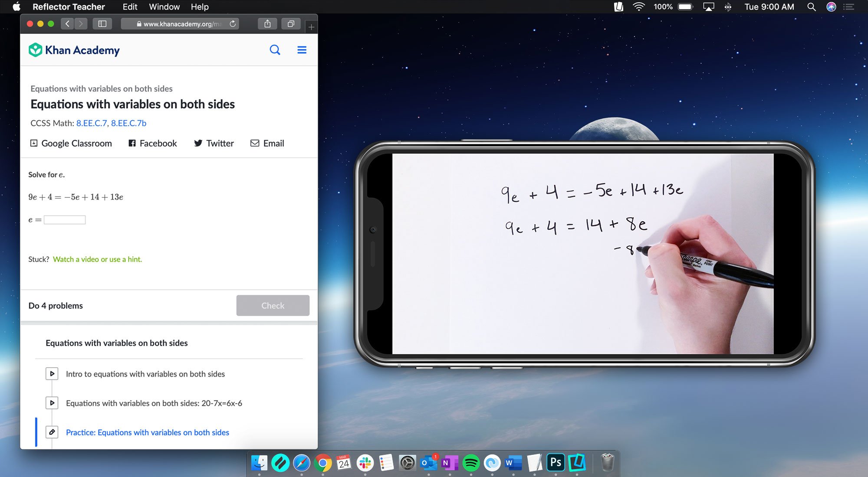Open the Bluetooth status menu
Image resolution: width=868 pixels, height=477 pixels.
click(x=728, y=7)
